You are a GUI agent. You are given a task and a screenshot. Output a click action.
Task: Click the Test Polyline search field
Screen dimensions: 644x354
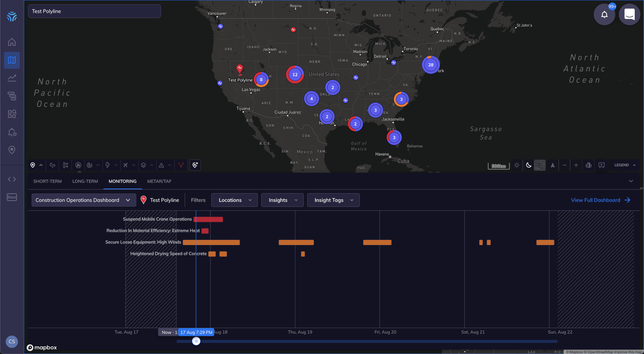(x=94, y=11)
